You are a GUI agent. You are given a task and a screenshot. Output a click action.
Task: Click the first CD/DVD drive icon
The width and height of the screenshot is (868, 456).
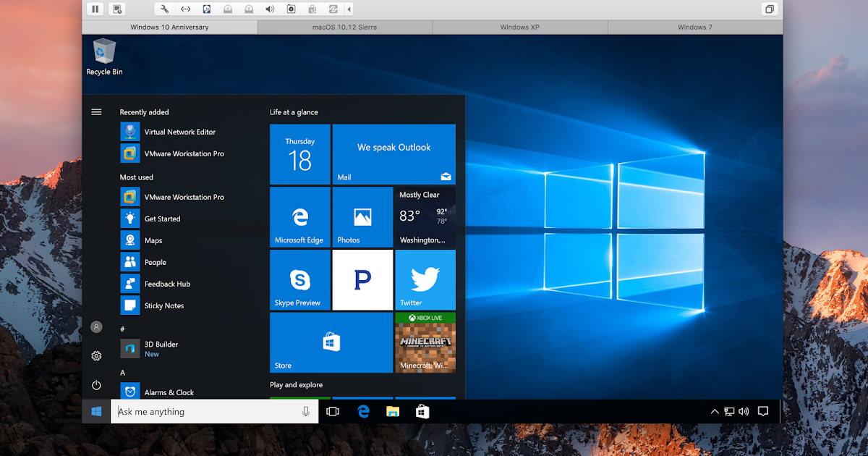tap(227, 9)
